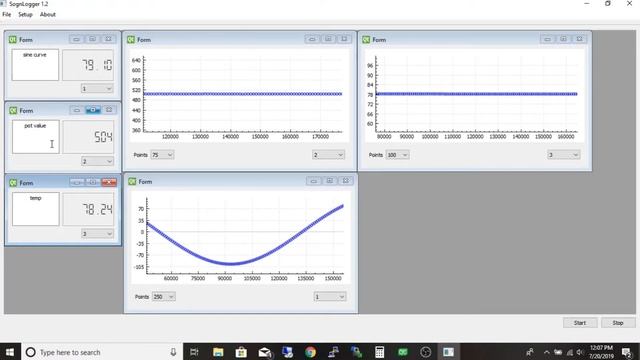Open channel dropdown of the 75-point graph
The image size is (640, 360).
tap(329, 155)
